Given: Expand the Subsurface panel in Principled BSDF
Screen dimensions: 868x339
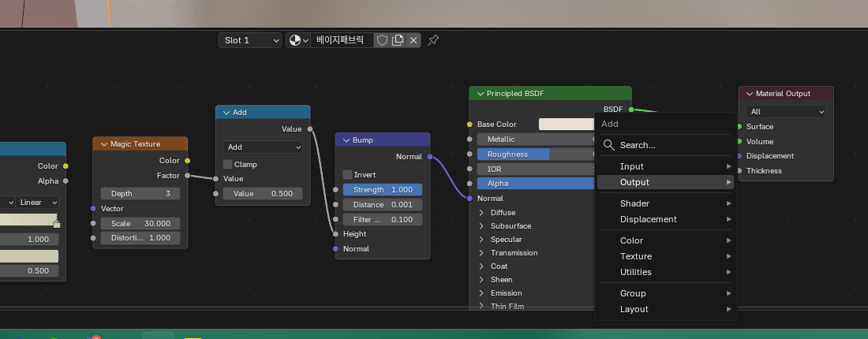Looking at the screenshot, I should 482,226.
